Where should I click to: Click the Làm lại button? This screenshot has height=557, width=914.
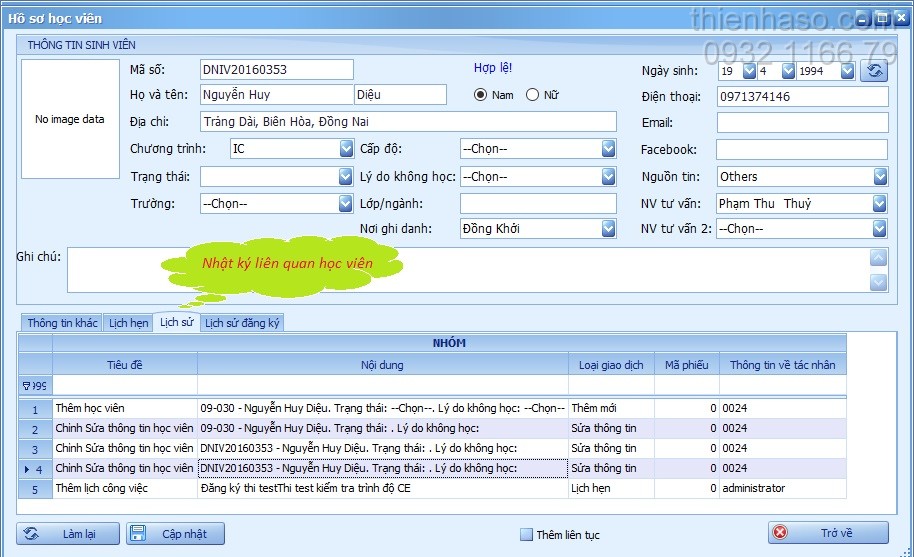click(69, 534)
